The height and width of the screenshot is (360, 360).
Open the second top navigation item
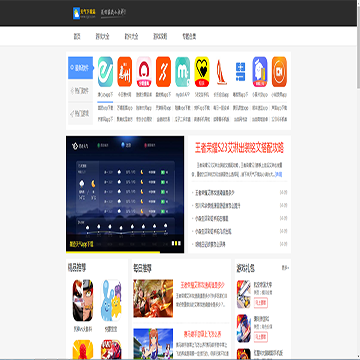coord(103,36)
